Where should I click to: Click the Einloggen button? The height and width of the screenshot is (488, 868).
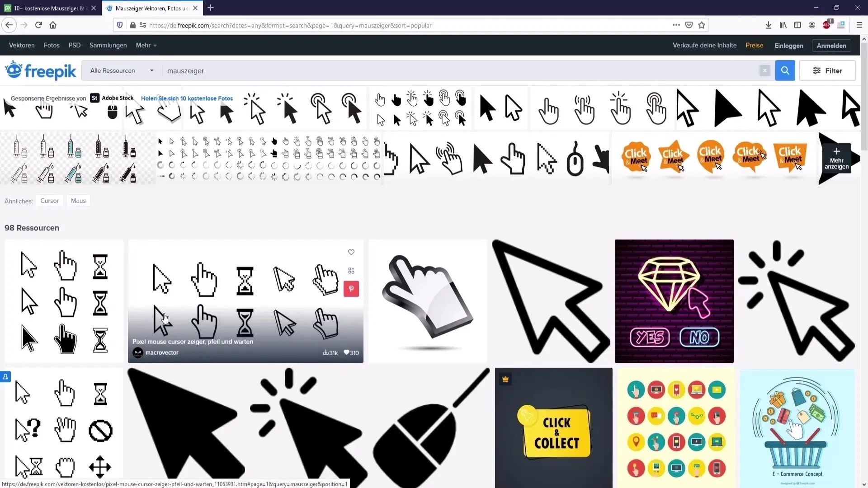[788, 45]
